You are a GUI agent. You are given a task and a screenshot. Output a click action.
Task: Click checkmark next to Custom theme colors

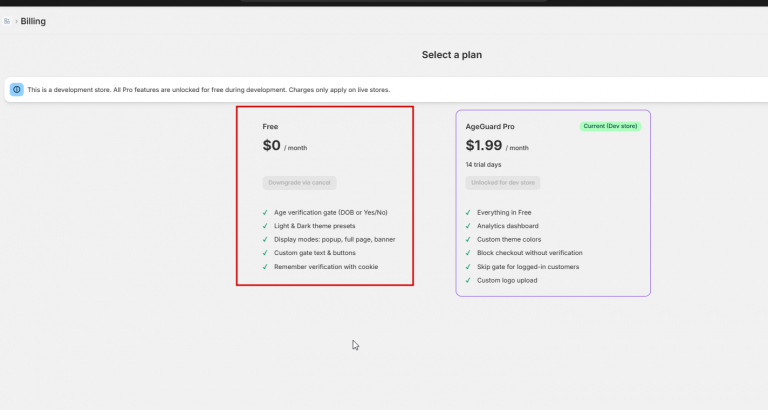pos(468,240)
